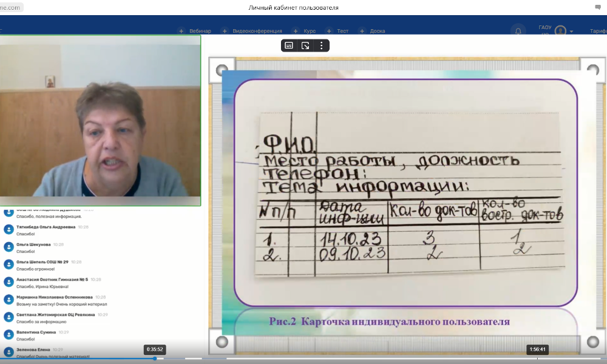This screenshot has height=364, width=607.
Task: Click the 10:28 timestamp next to Ольга Шекунова
Action: 58,244
